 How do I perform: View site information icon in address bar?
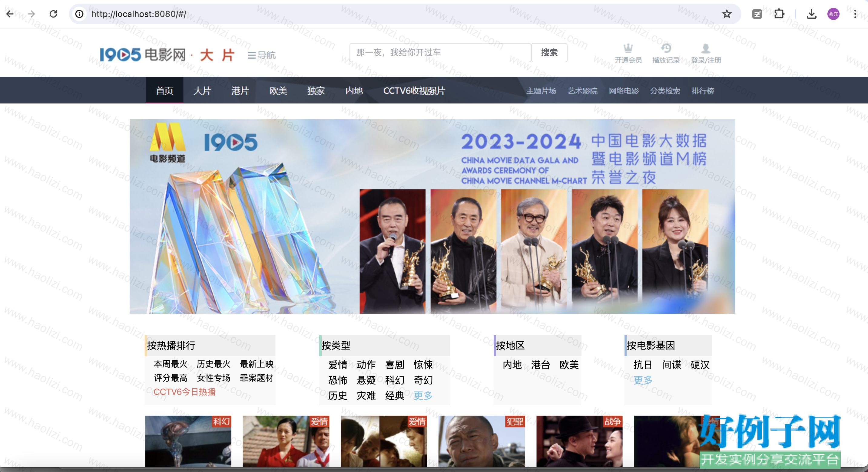[79, 14]
